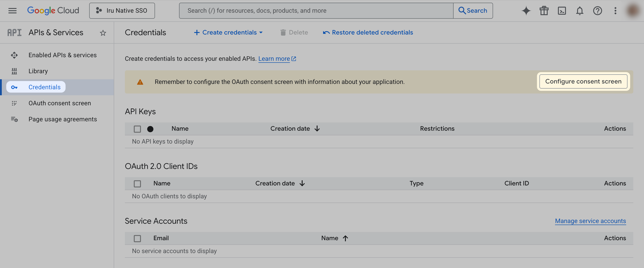Click the API product icon
Screen dimensions: 644x268
pos(14,33)
